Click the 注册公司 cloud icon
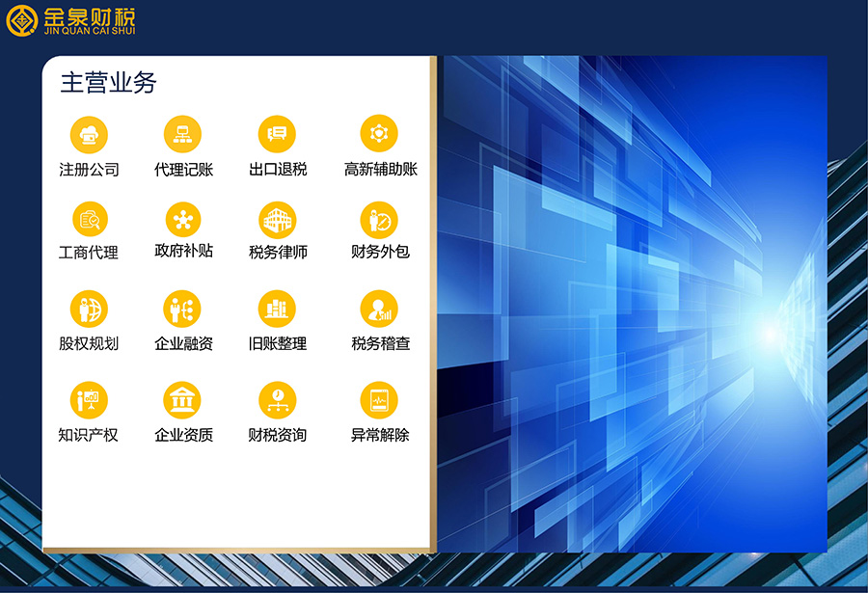The image size is (868, 593). [89, 134]
